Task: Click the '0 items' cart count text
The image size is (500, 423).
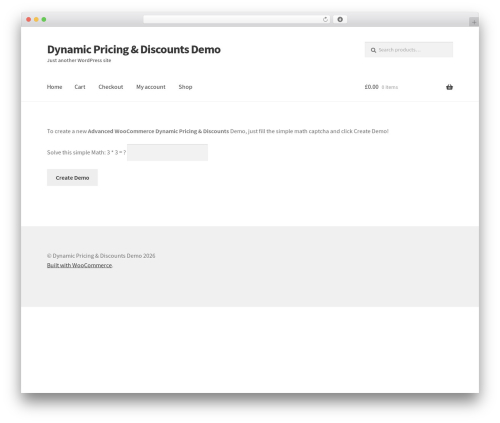Action: [390, 87]
